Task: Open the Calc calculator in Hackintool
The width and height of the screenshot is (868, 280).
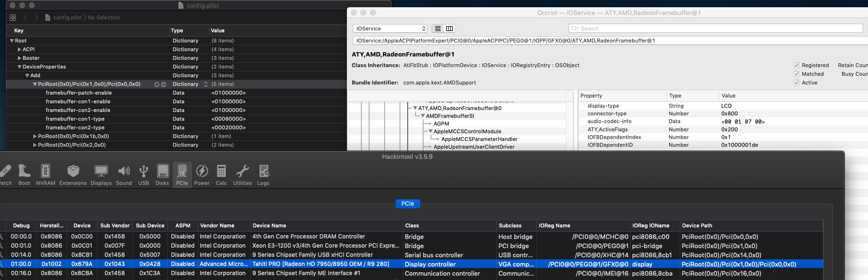Action: tap(221, 174)
